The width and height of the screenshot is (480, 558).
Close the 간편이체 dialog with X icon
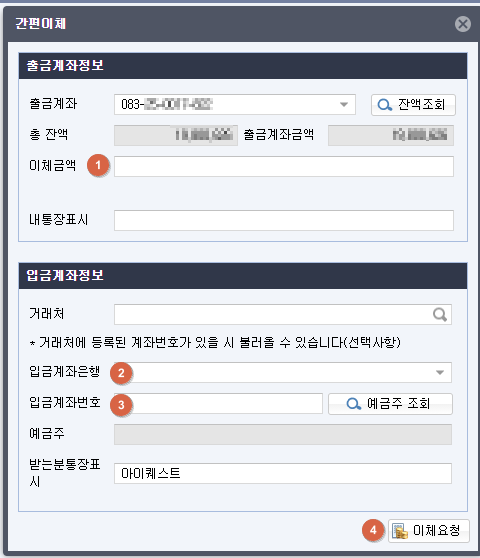click(463, 24)
